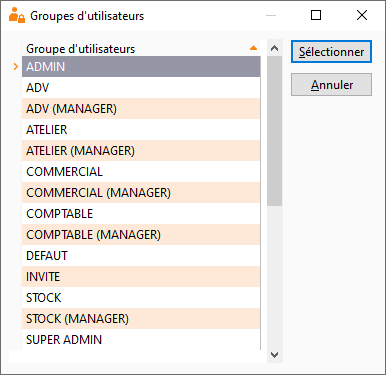Screen dimensions: 386x375
Task: Choose the SUPER ADMIN group
Action: (x=141, y=340)
